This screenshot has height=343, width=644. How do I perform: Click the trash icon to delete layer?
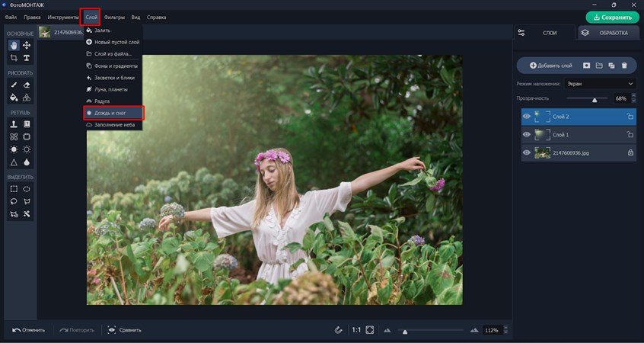pyautogui.click(x=624, y=66)
